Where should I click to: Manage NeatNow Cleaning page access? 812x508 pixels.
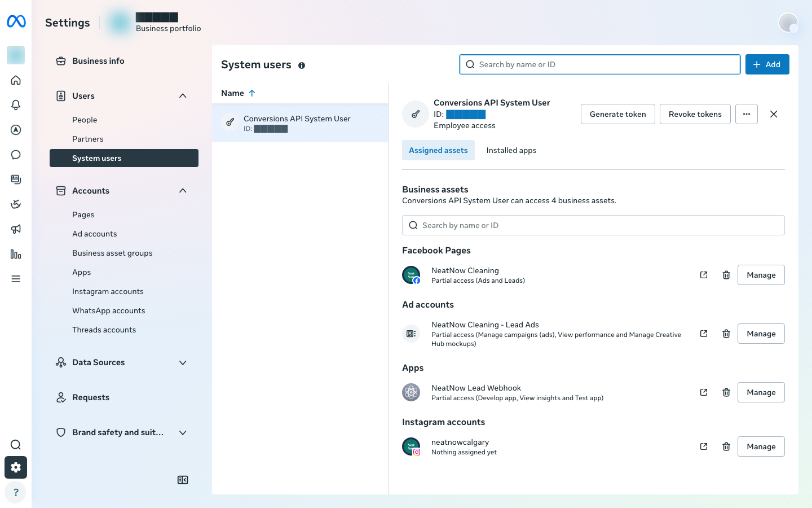pos(761,275)
